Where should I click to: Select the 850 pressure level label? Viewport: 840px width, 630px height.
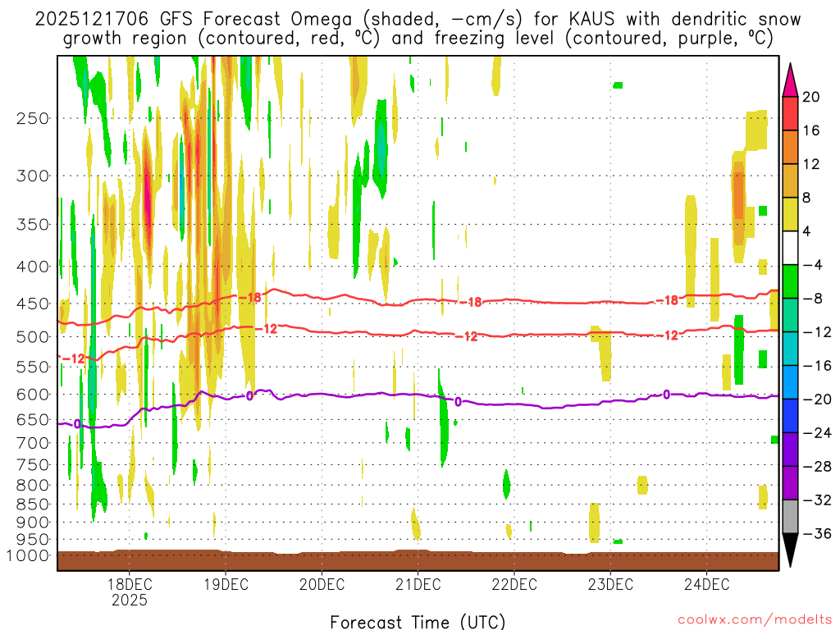point(33,504)
